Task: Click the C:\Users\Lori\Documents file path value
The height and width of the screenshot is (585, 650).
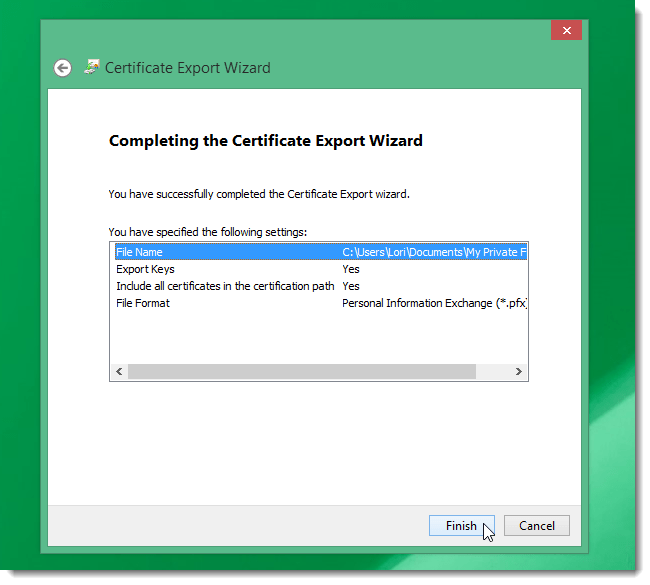Action: pos(434,252)
